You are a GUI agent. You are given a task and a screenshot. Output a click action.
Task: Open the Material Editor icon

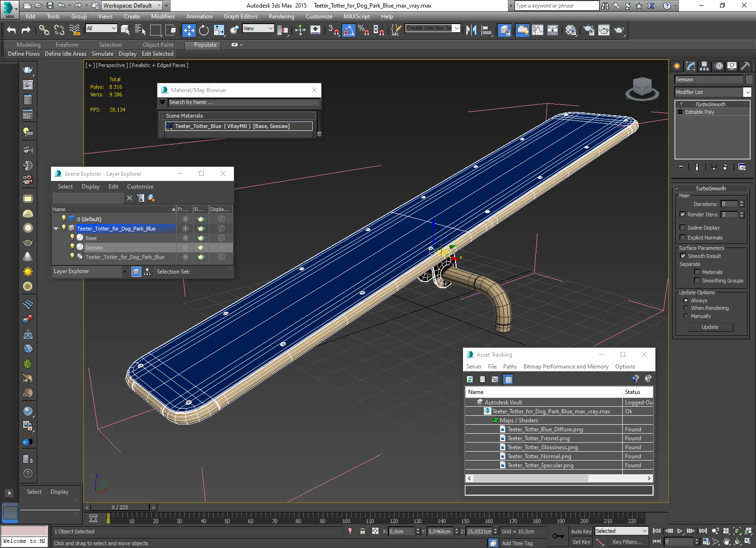tap(571, 30)
